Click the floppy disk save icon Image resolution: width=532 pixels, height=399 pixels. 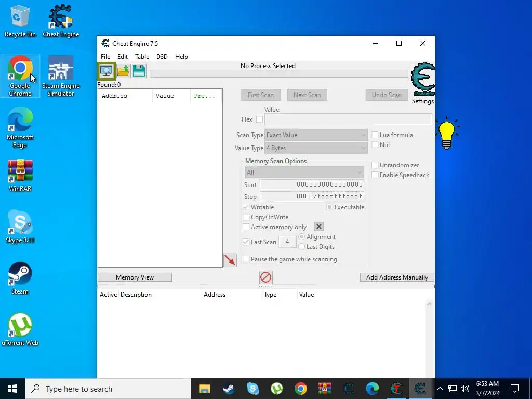(139, 71)
